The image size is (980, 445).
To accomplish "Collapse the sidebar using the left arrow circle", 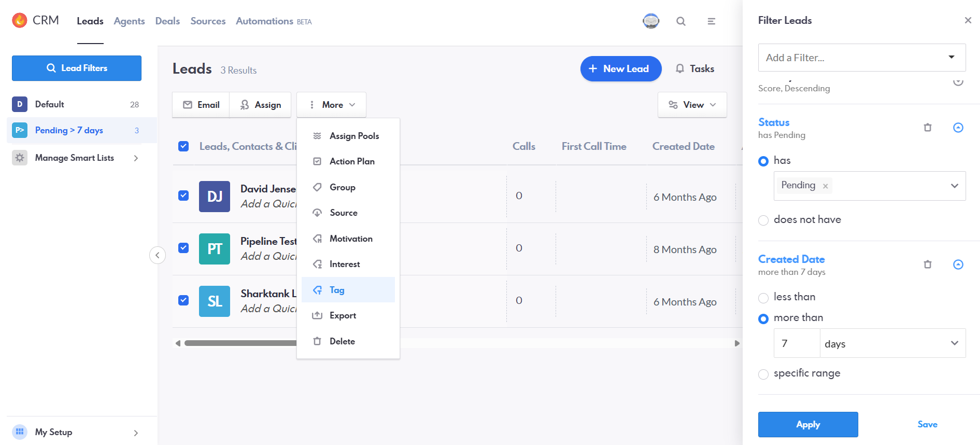I will point(158,255).
